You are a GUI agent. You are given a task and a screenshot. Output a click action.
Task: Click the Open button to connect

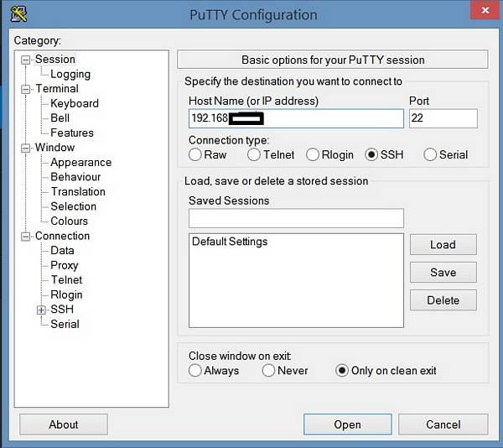tap(347, 425)
